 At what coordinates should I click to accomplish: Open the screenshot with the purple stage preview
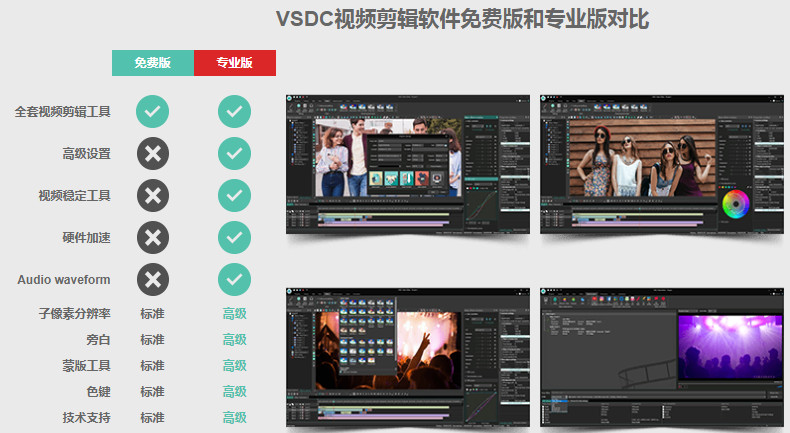[x=662, y=357]
